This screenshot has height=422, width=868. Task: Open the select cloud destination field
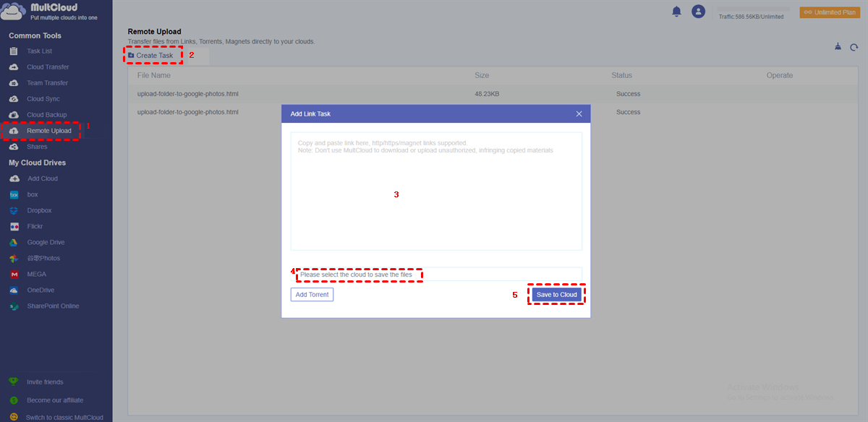[x=436, y=274]
